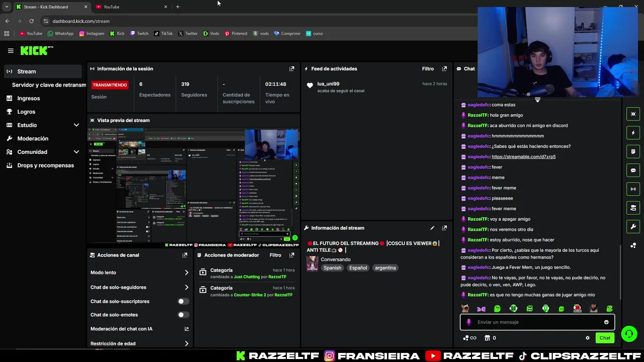Image resolution: width=644 pixels, height=362 pixels.
Task: Pop out the Acciones de moderador panel
Action: point(291,255)
